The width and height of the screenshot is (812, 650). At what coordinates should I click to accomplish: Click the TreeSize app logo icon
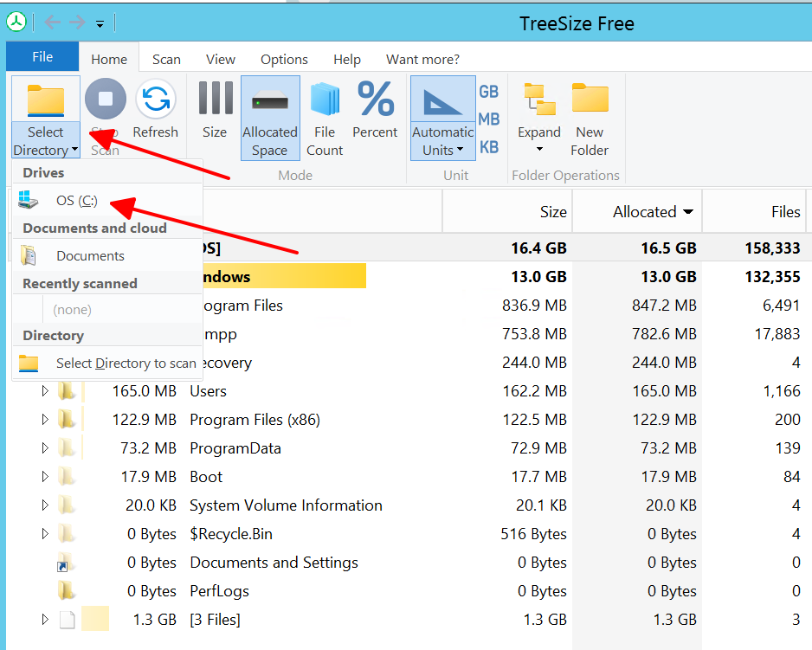(16, 22)
